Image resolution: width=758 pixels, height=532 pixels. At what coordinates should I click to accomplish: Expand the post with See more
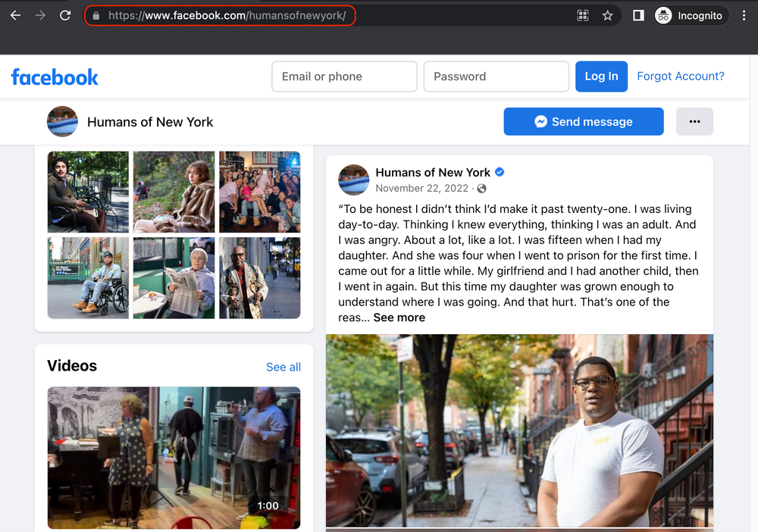pos(399,317)
